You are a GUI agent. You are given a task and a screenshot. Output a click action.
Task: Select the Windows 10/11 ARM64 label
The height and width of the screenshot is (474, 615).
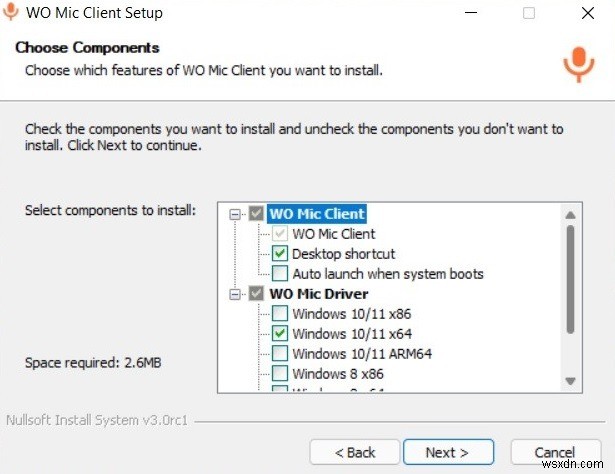point(362,354)
